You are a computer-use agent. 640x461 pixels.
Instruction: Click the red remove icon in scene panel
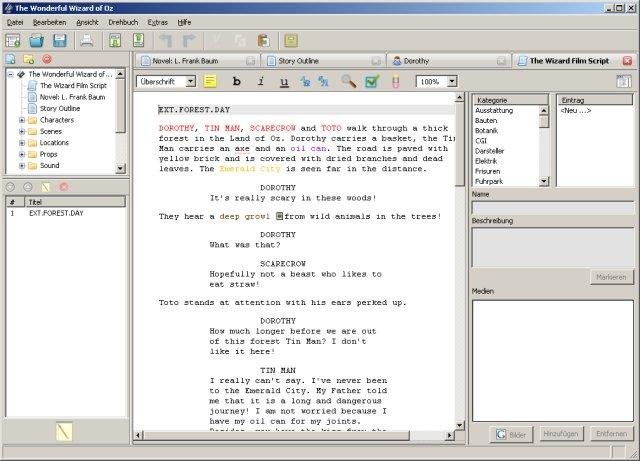click(64, 187)
